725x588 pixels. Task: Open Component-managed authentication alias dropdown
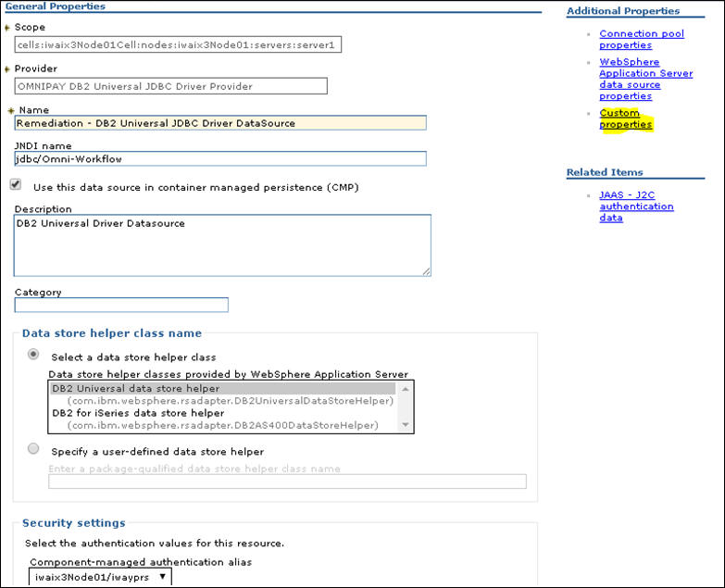[x=100, y=577]
